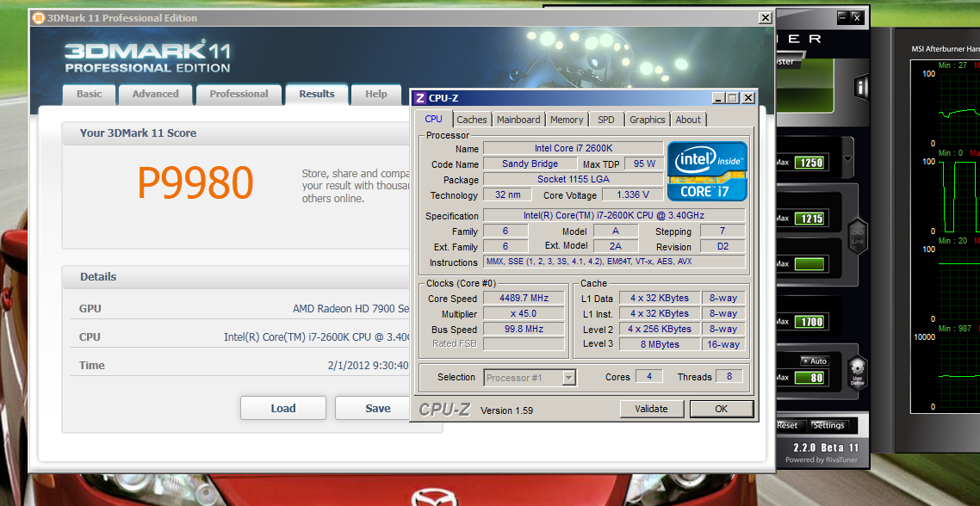Click the User Define fan gear icon

click(858, 373)
